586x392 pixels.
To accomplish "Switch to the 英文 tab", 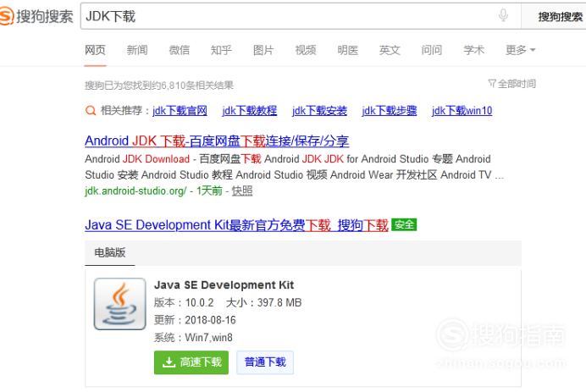I will 390,50.
